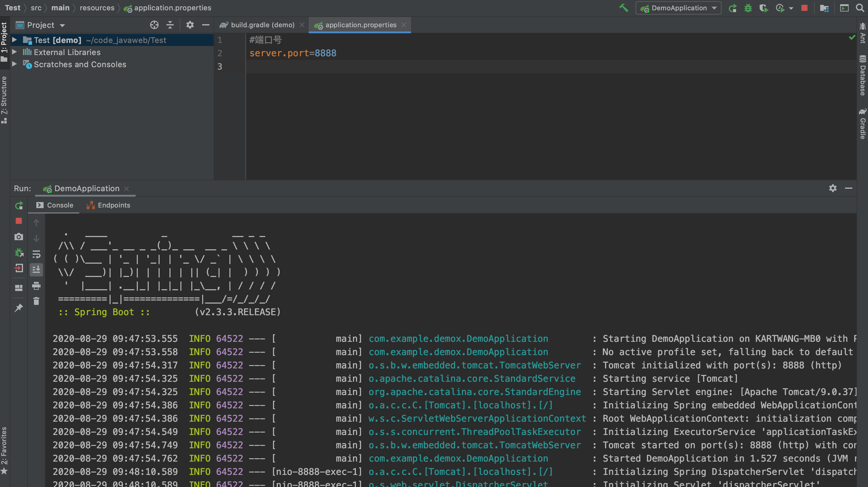This screenshot has height=487, width=868.
Task: Clear console with trash icon
Action: (36, 301)
